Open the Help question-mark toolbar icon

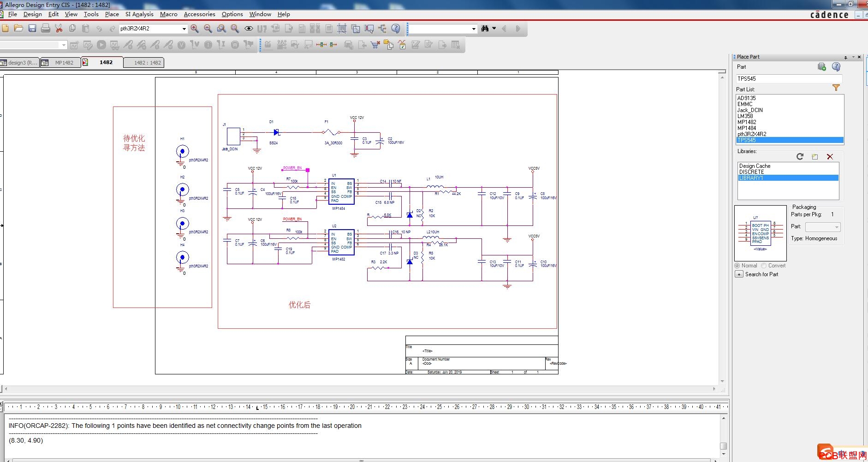pyautogui.click(x=396, y=29)
